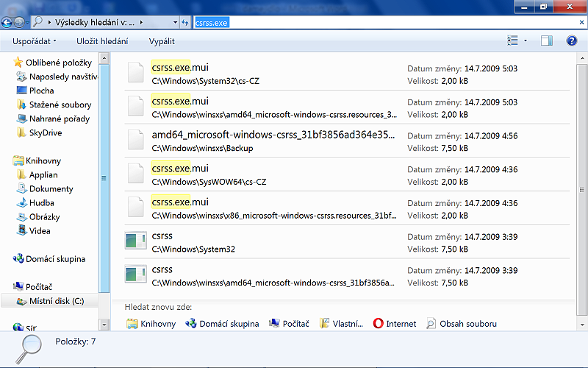This screenshot has width=588, height=368.
Task: Search again in Domácí skupina
Action: point(222,324)
